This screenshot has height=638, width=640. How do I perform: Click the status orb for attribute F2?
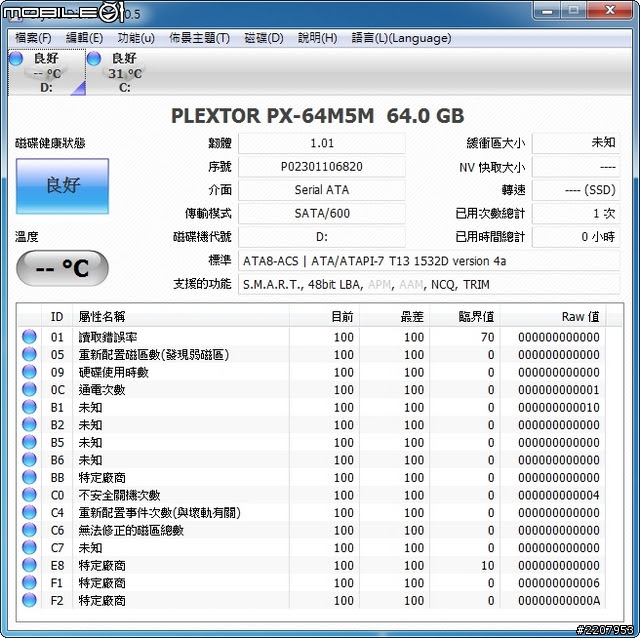click(x=29, y=600)
